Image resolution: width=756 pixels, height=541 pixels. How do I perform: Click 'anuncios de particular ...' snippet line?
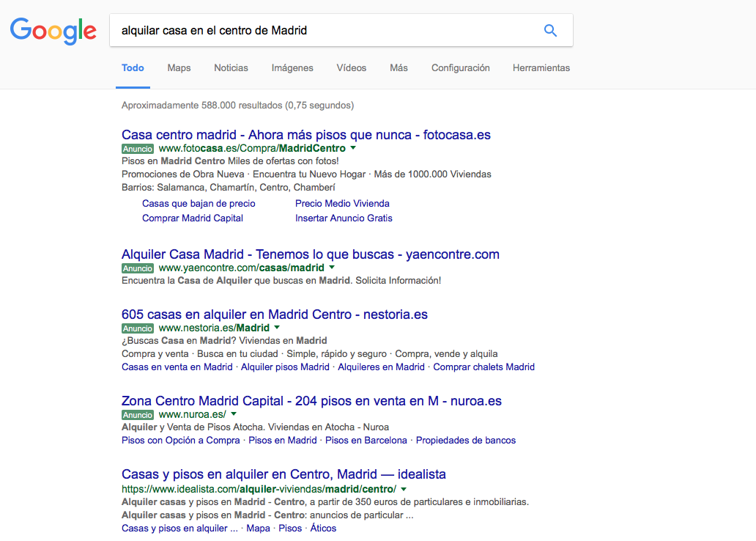click(x=267, y=515)
